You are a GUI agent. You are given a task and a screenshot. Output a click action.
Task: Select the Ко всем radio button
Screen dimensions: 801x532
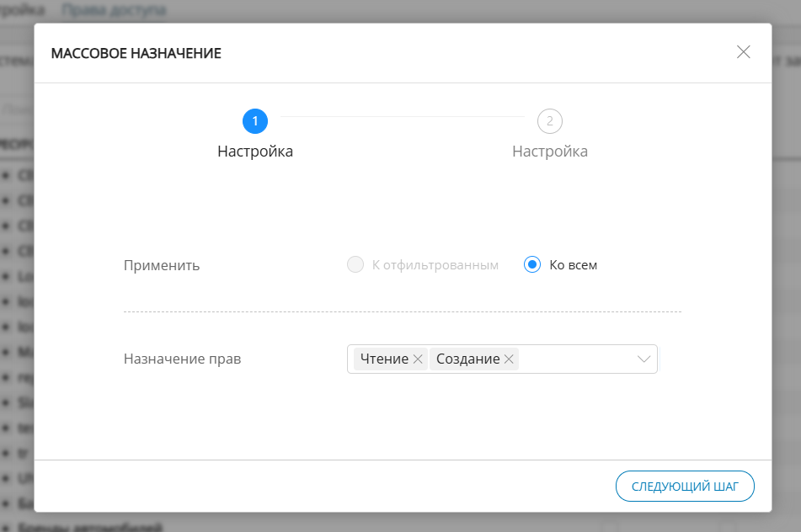[531, 264]
